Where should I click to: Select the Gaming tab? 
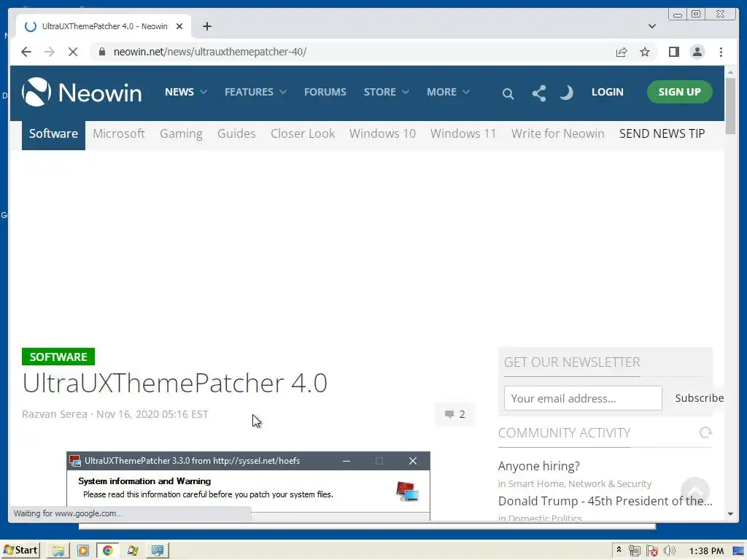(181, 134)
